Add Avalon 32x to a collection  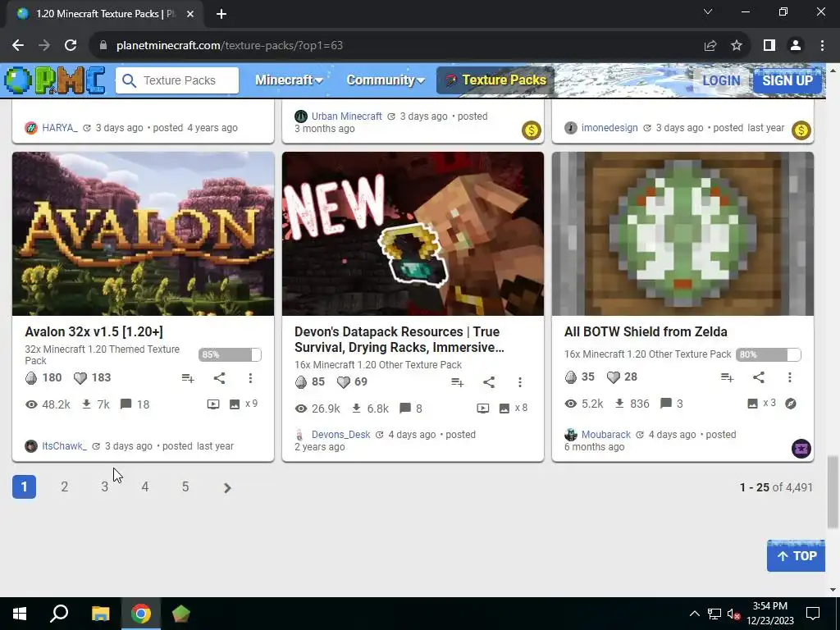188,378
